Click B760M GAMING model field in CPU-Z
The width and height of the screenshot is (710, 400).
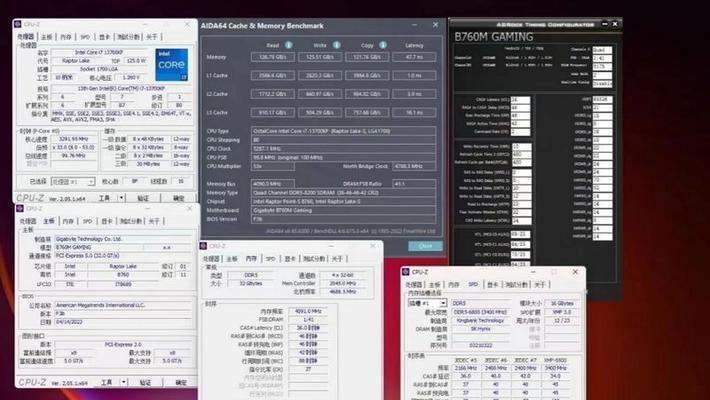click(x=98, y=247)
